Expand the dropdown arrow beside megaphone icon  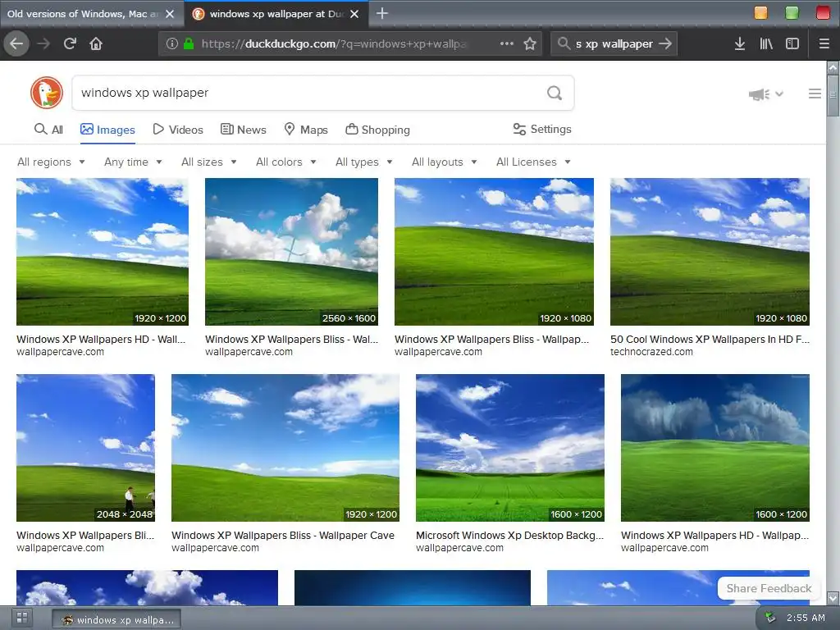point(779,94)
